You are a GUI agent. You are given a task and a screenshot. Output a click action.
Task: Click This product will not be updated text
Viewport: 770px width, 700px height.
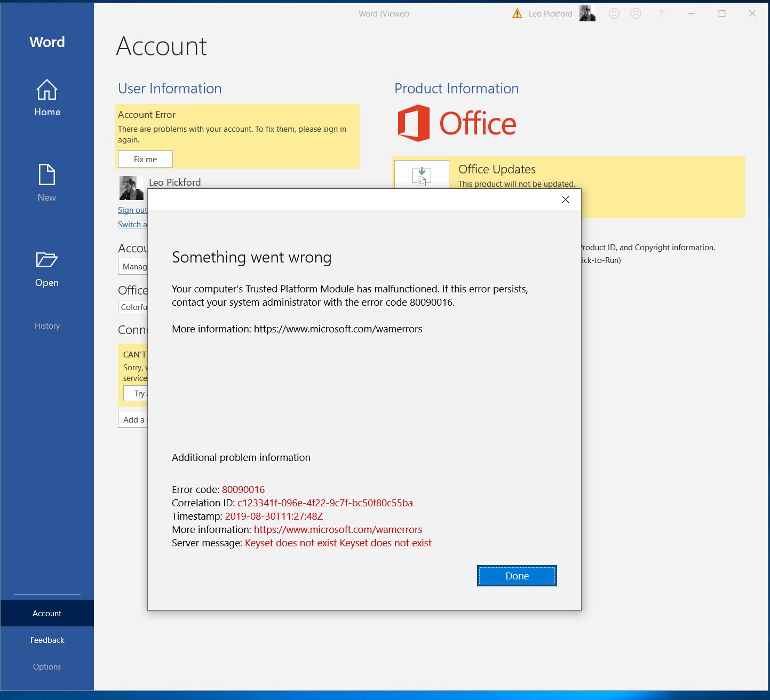tap(517, 184)
